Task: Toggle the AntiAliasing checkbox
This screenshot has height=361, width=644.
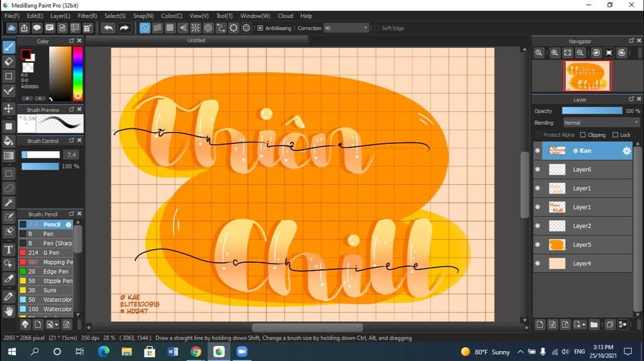Action: (x=260, y=28)
